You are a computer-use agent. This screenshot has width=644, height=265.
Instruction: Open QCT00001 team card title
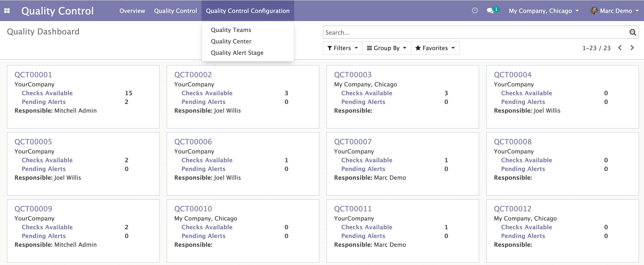[33, 75]
